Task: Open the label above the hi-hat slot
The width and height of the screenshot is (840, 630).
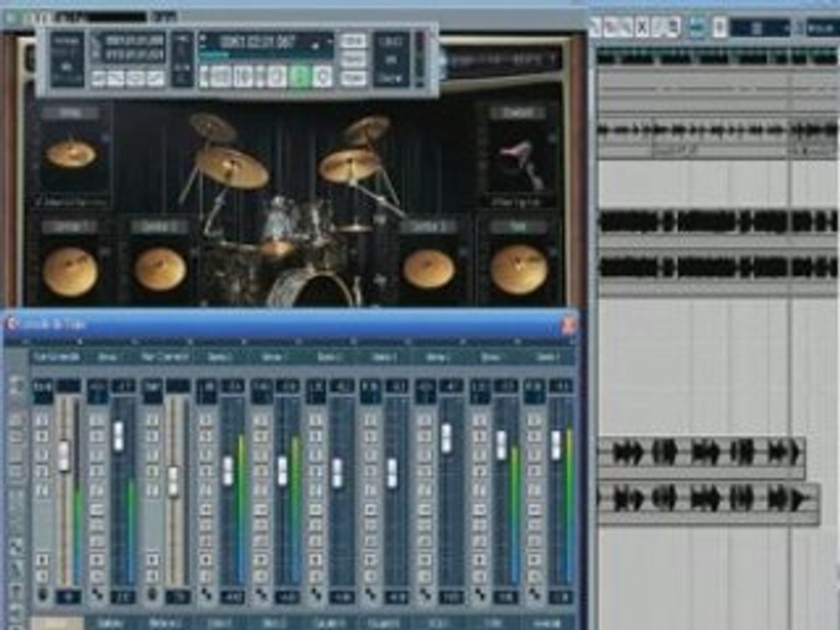Action: pyautogui.click(x=517, y=113)
